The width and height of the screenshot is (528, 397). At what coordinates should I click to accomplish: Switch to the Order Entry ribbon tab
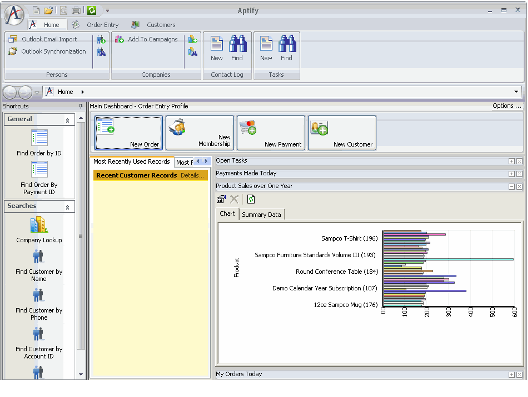pyautogui.click(x=96, y=25)
